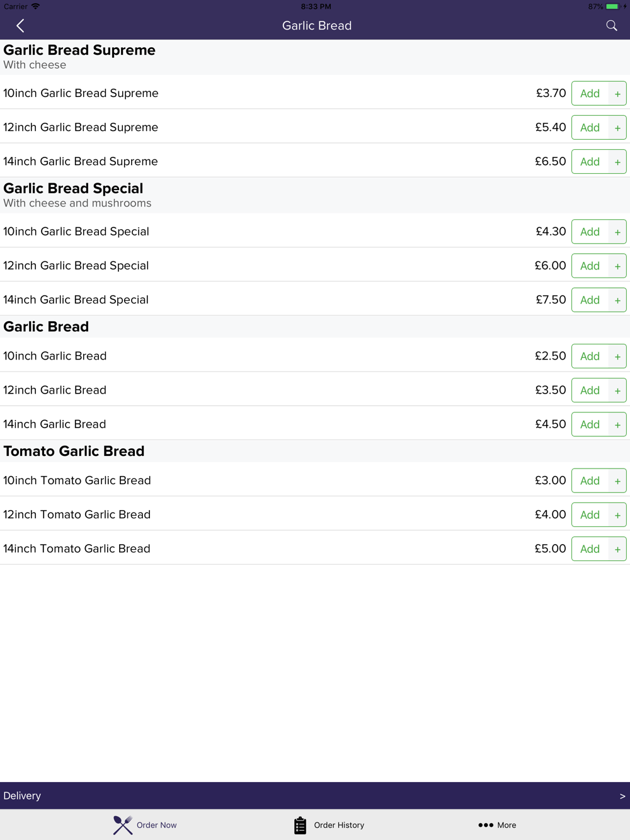Open the More three-dots icon
Viewport: 630px width, 840px height.
[x=486, y=825]
